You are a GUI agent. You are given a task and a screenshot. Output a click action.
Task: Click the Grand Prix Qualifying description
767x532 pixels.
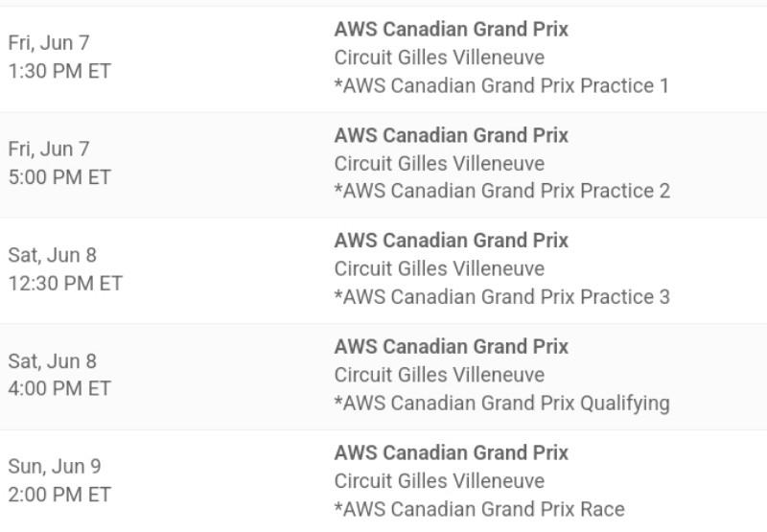[501, 404]
